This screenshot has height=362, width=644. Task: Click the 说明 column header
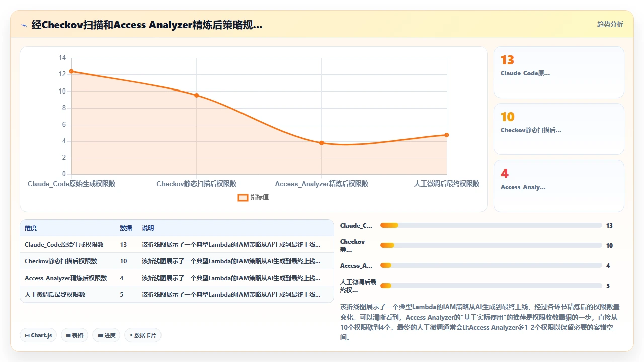148,228
